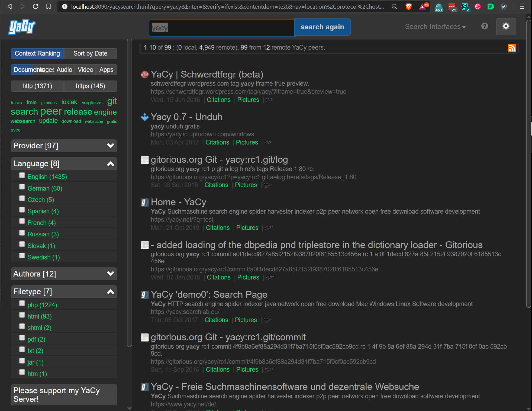532x411 pixels.
Task: Tick the Russian (3) language checkbox
Action: click(x=22, y=233)
